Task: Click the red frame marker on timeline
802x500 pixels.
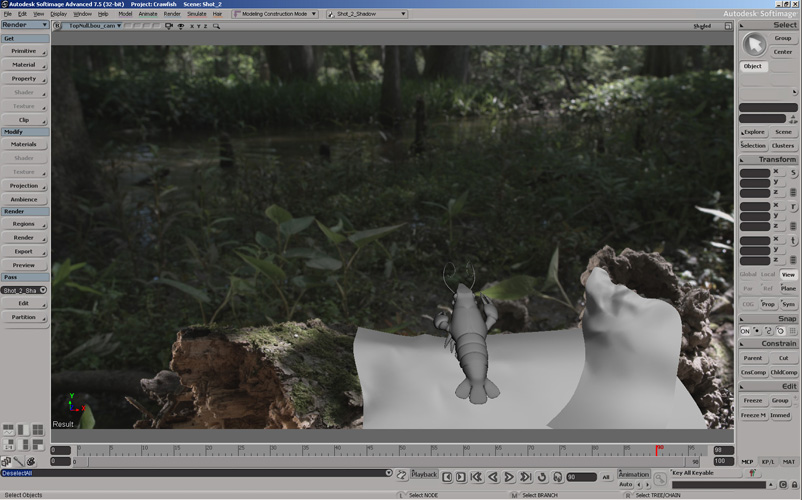Action: [x=657, y=450]
